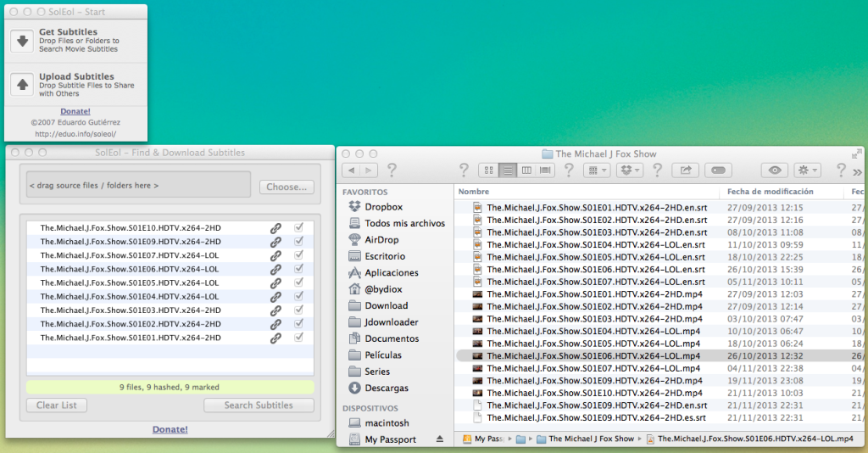The width and height of the screenshot is (868, 453).
Task: Toggle the S01E07 checkbox in SolEol list
Action: pos(299,254)
